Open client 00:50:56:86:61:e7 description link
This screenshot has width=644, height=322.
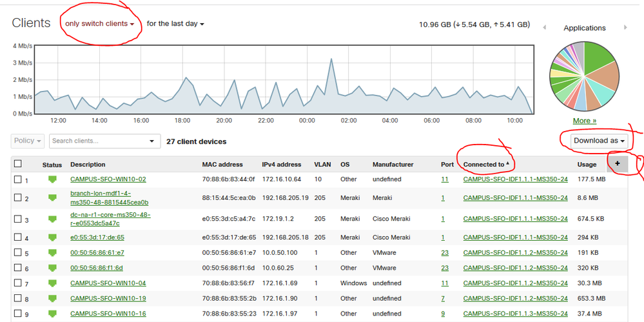pyautogui.click(x=97, y=252)
